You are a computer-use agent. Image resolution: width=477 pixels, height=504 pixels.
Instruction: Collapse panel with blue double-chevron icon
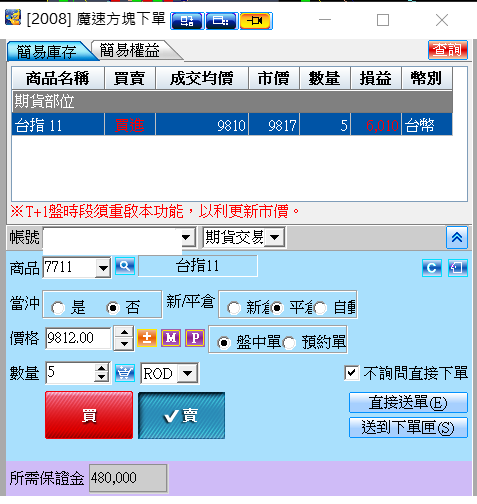(x=457, y=238)
